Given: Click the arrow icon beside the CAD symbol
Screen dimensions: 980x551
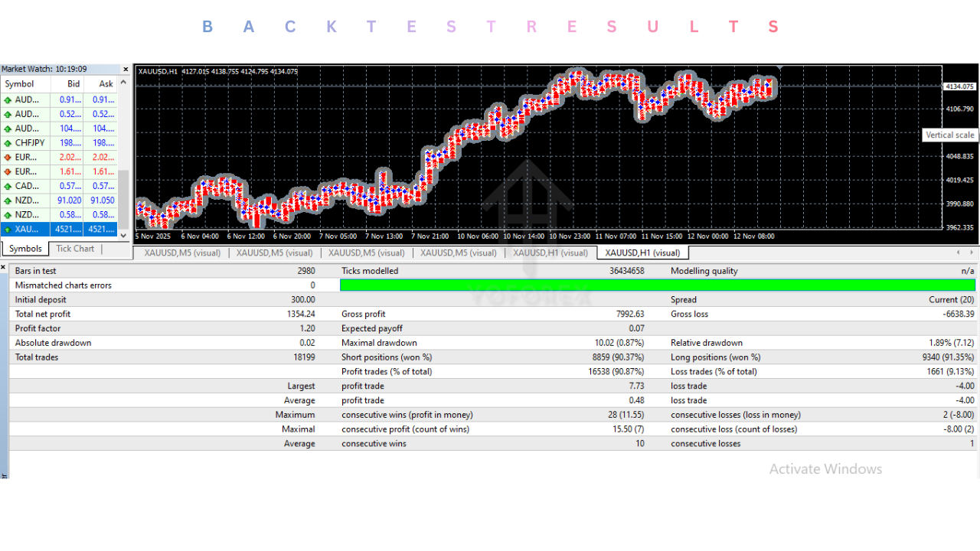Looking at the screenshot, I should 8,186.
